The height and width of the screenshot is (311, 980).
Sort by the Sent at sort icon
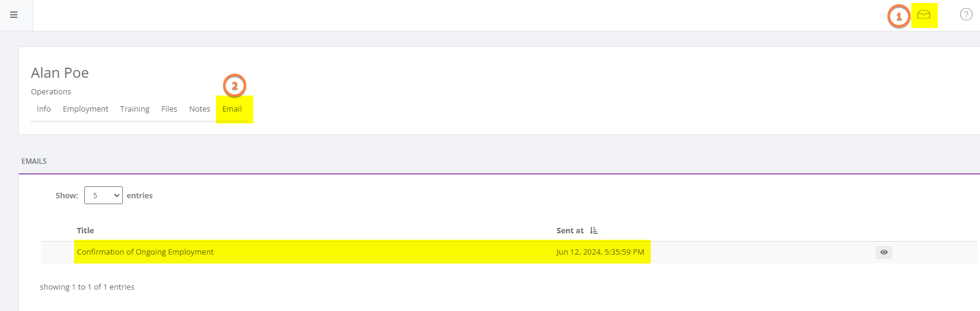pos(594,230)
